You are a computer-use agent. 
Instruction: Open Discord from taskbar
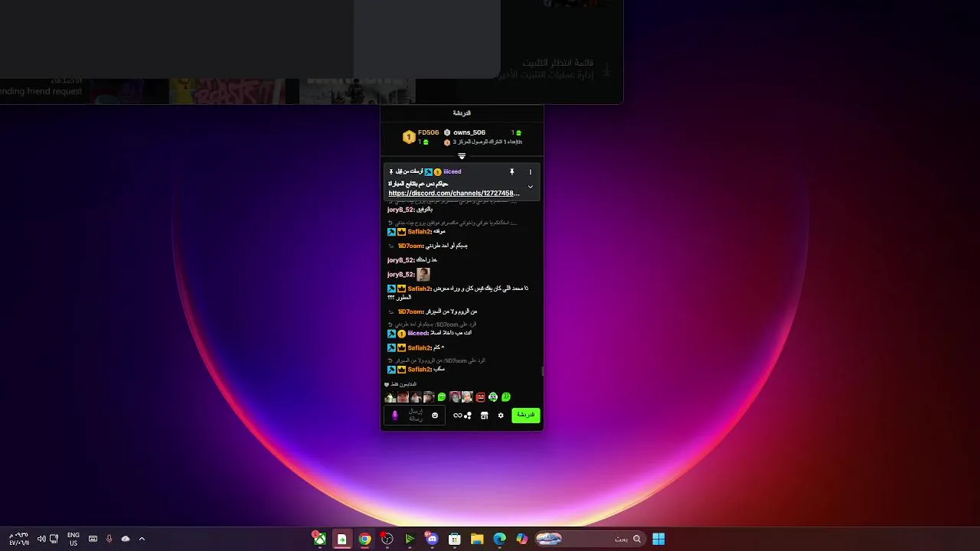[432, 539]
